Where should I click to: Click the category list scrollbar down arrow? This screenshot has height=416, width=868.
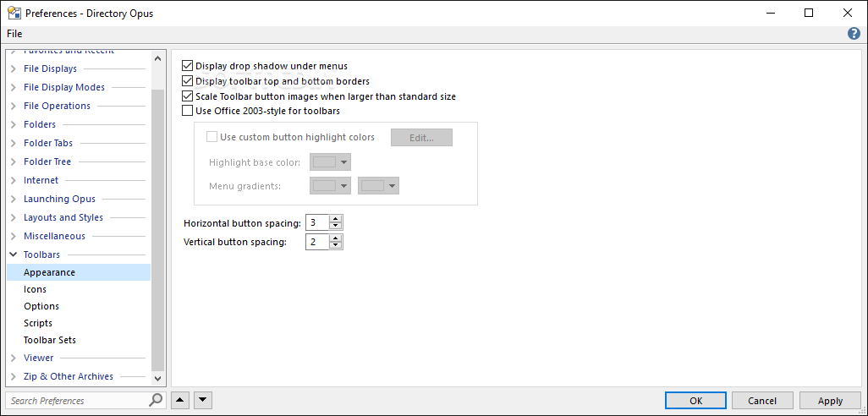(157, 379)
